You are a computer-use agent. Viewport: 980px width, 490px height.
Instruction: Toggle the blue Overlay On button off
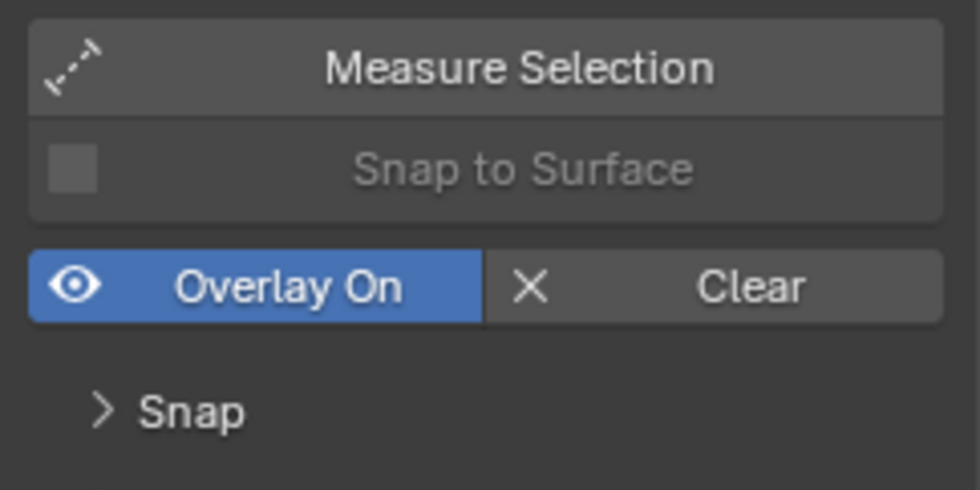coord(256,286)
